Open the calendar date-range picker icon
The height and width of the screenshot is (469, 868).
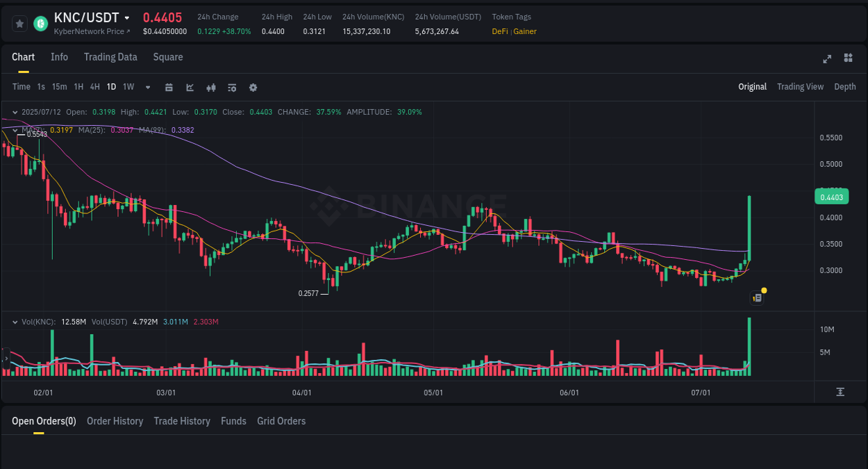click(x=169, y=87)
